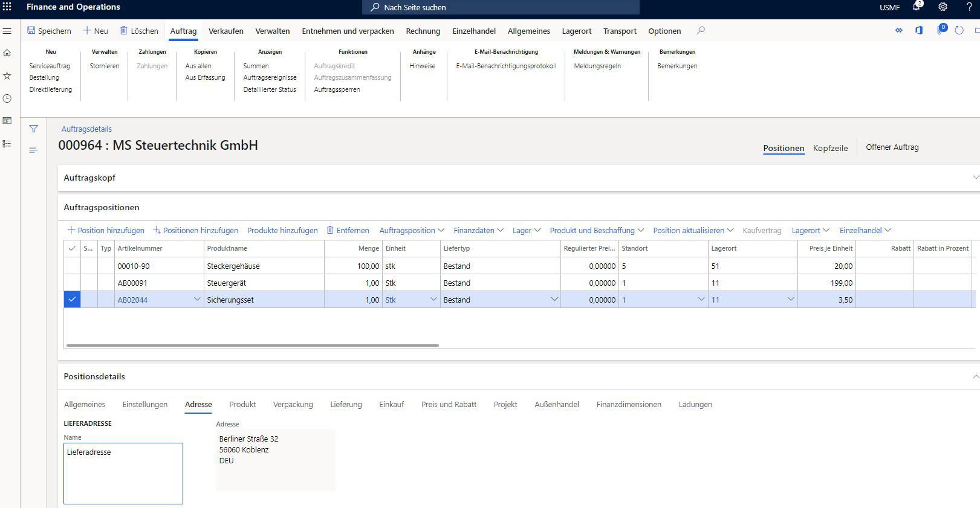Open the Position aktualisieren dropdown

(693, 230)
